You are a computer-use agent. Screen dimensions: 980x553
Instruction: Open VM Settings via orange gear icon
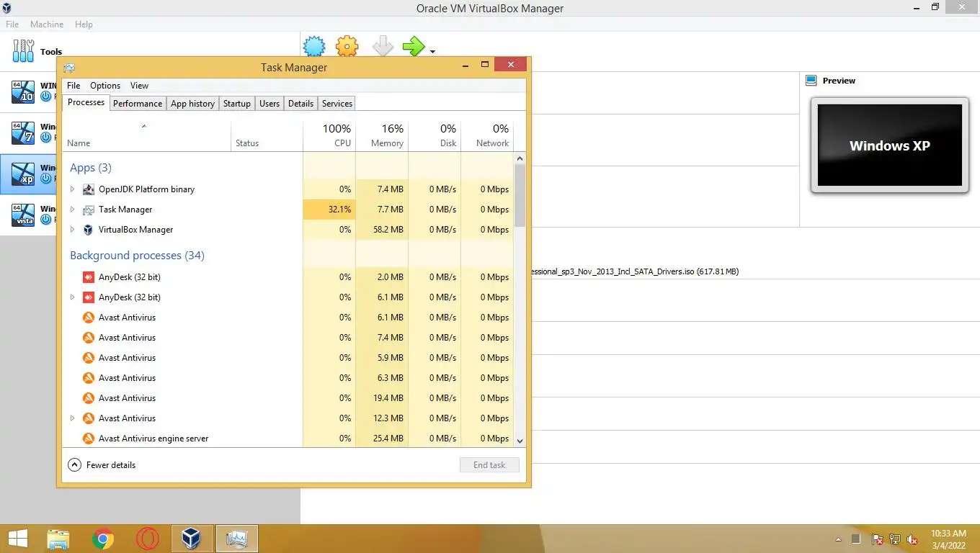click(x=347, y=47)
